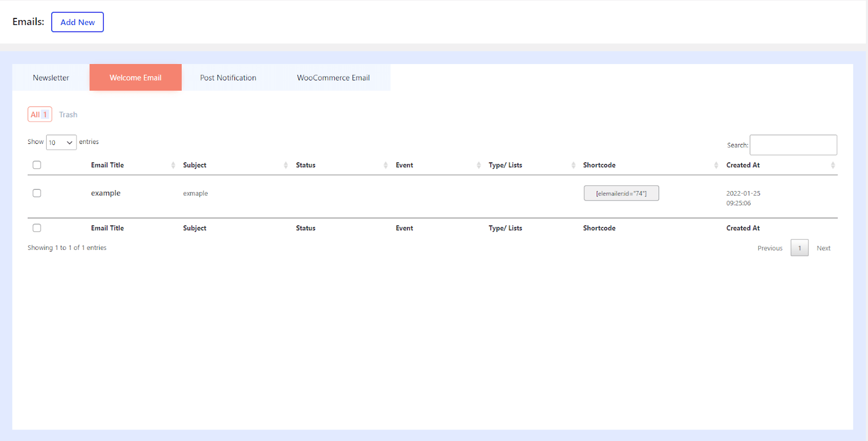868x441 pixels.
Task: Show All emails filter
Action: [x=40, y=115]
